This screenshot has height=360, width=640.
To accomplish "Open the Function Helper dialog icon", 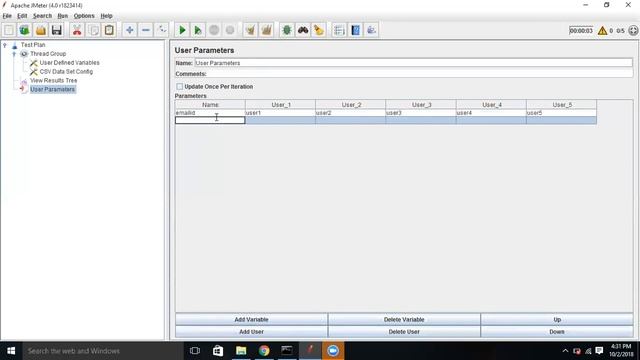I will point(339,30).
